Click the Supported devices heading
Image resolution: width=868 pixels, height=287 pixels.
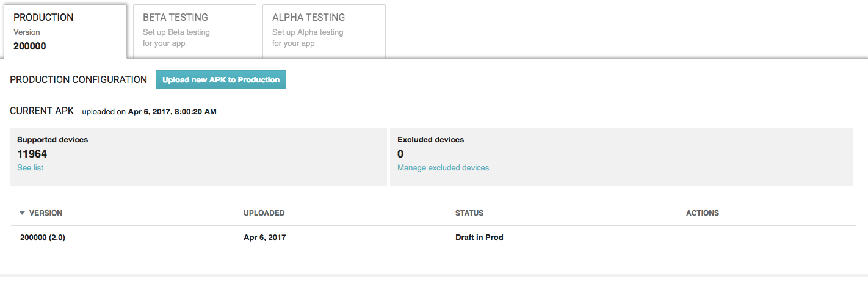pyautogui.click(x=52, y=140)
